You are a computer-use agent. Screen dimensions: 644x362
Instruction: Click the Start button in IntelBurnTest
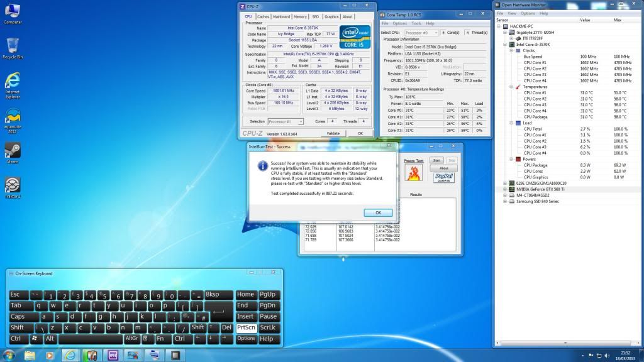[436, 160]
